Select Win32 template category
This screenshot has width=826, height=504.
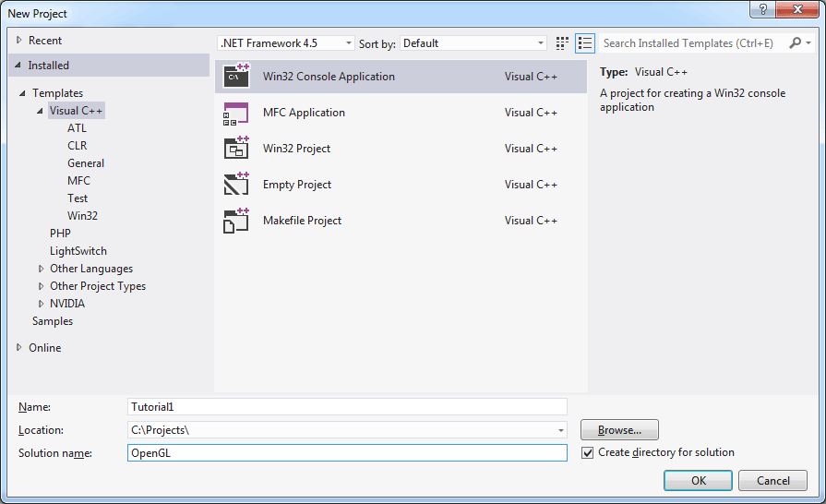pyautogui.click(x=83, y=215)
